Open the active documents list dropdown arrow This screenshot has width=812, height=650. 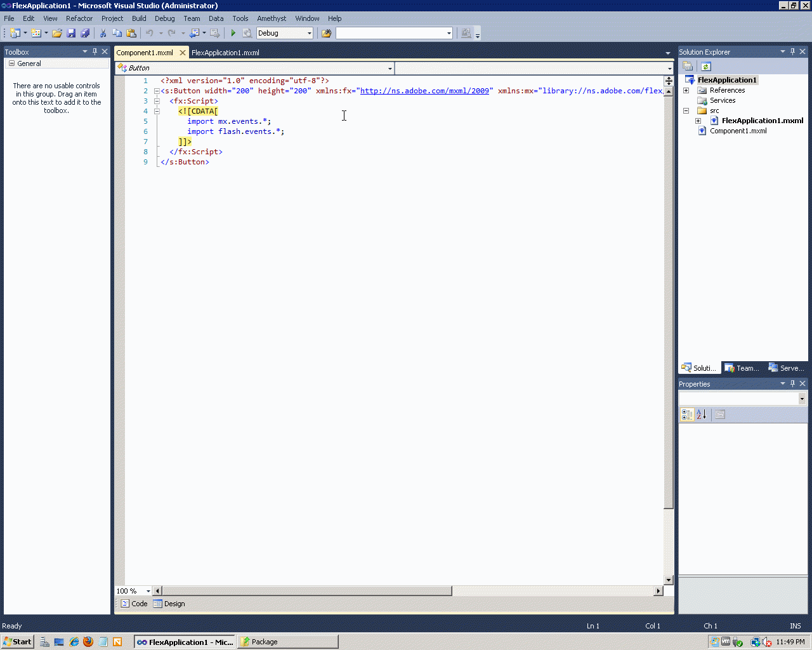(667, 53)
